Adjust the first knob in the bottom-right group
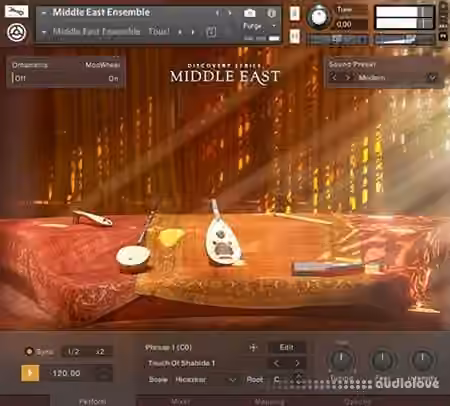 pos(341,360)
